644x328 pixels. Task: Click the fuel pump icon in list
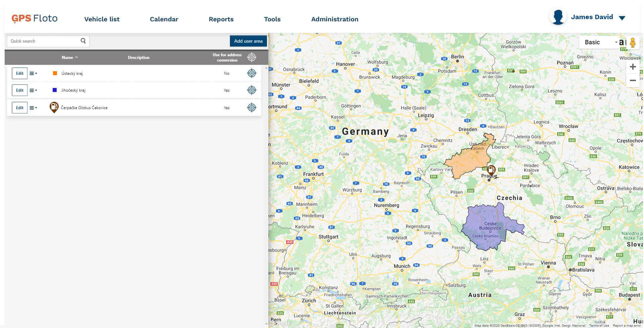[54, 107]
